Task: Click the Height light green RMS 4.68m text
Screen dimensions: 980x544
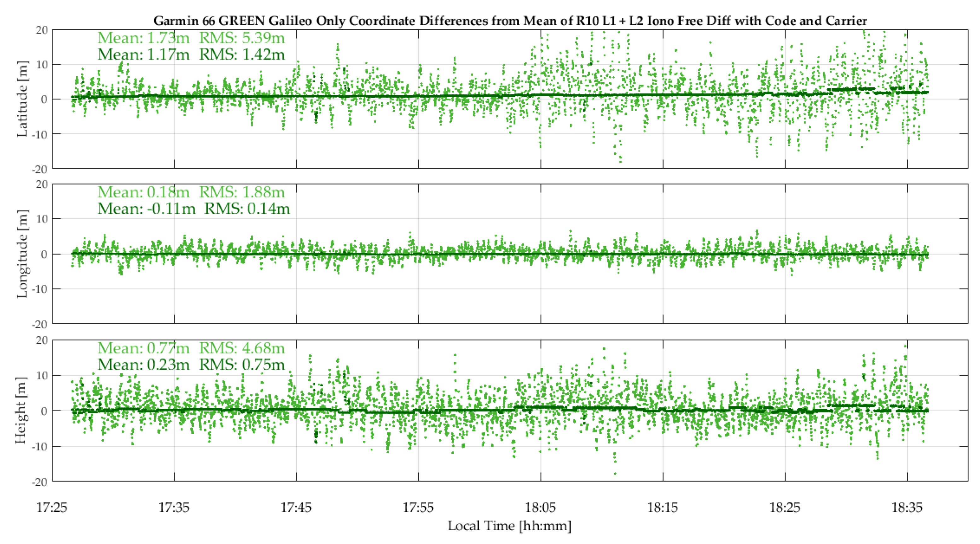Action: 242,348
